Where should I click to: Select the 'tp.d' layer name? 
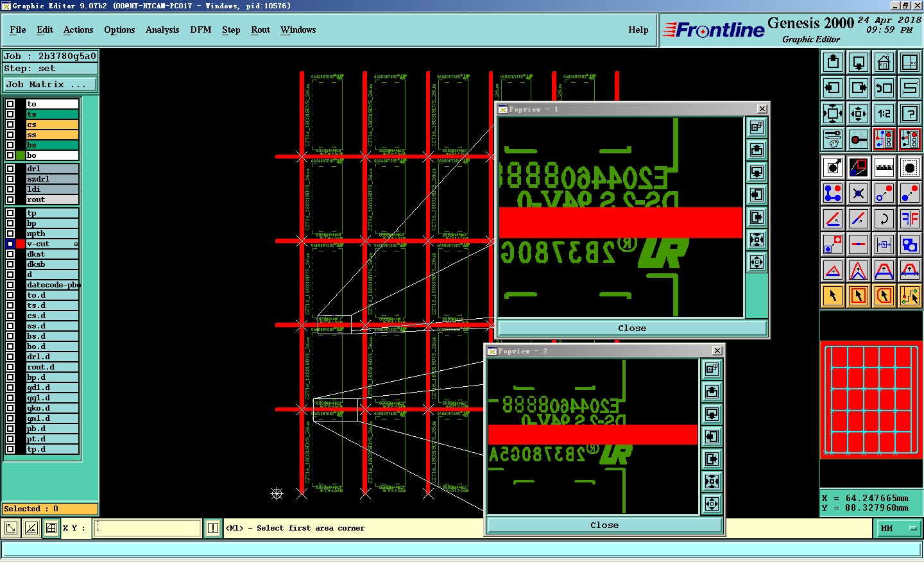52,449
